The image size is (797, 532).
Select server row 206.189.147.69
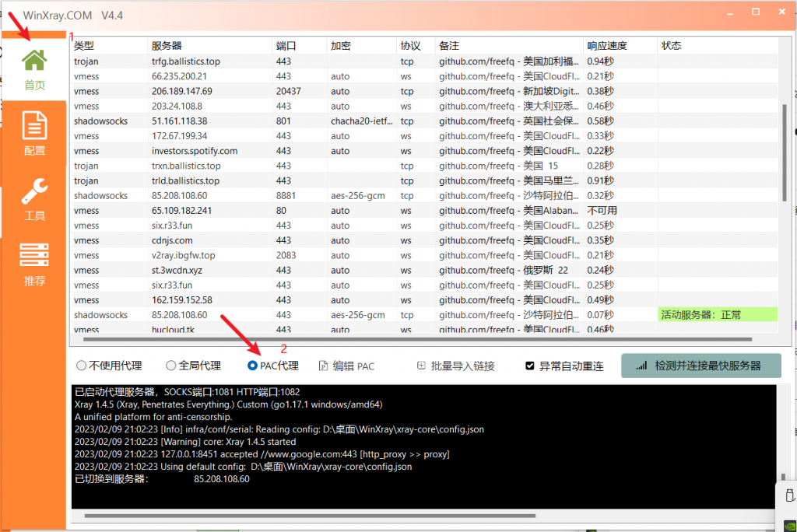(424, 91)
